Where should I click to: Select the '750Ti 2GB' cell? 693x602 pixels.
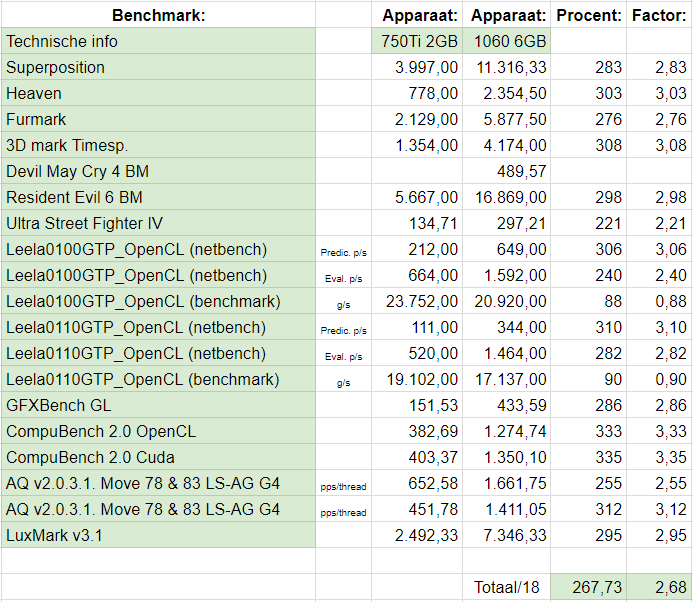coord(417,41)
